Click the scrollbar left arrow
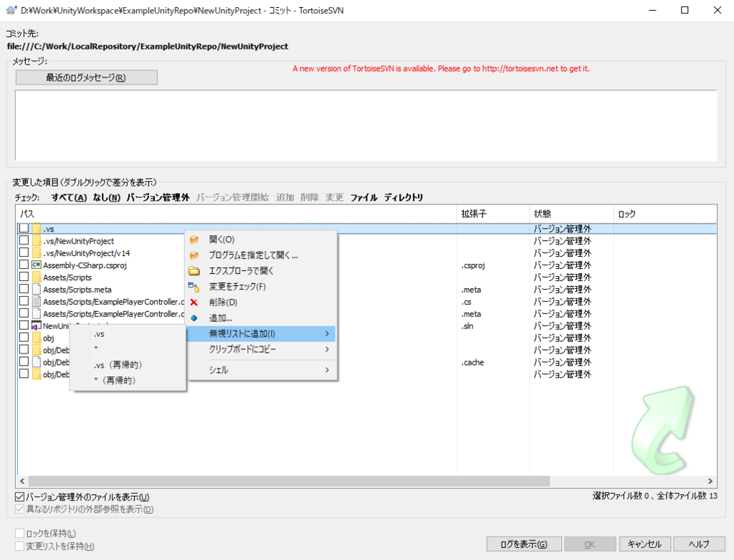 [x=22, y=481]
